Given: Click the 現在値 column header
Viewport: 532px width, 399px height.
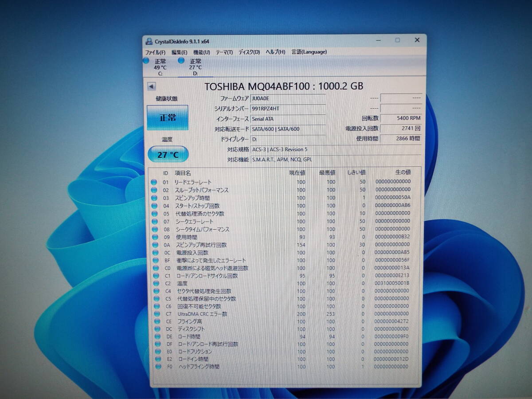Looking at the screenshot, I should tap(297, 172).
